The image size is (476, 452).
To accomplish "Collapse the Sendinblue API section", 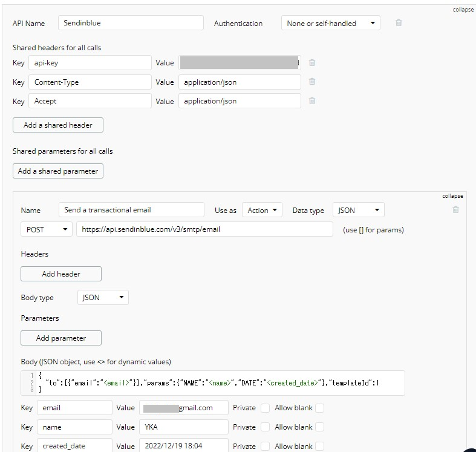I will [463, 10].
